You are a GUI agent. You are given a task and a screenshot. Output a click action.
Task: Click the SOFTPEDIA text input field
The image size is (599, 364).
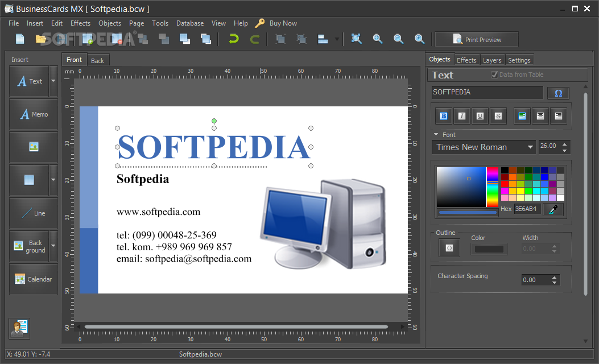[487, 92]
